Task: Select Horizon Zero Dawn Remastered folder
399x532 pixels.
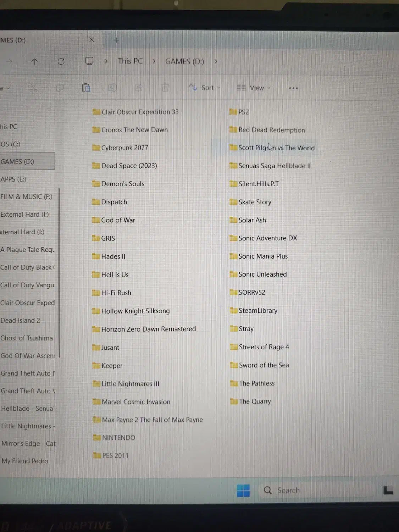Action: coord(144,329)
